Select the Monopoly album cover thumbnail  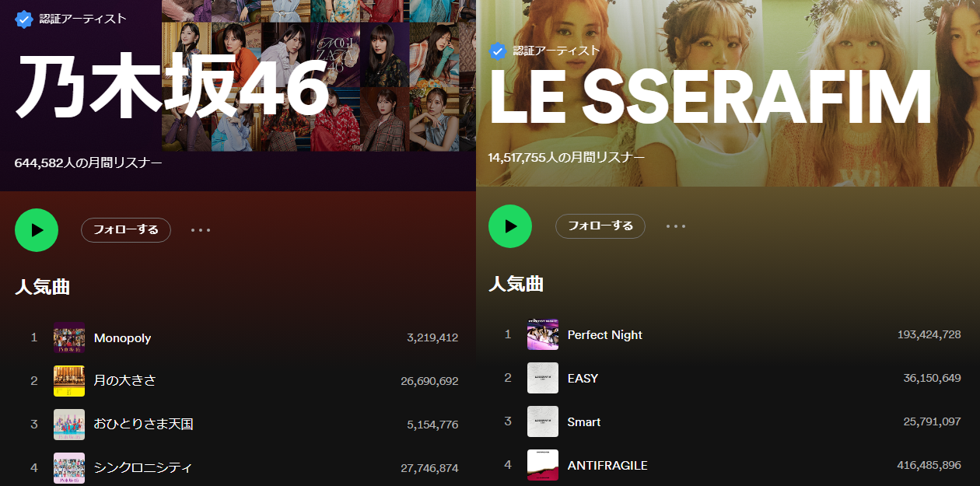tap(69, 337)
